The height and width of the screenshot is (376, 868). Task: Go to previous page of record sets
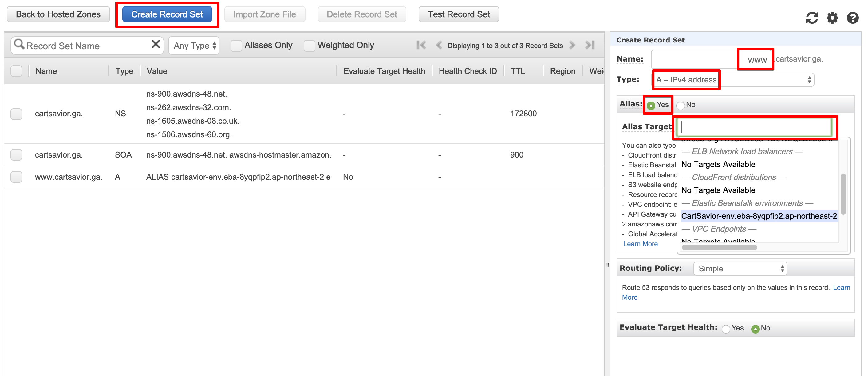click(438, 45)
